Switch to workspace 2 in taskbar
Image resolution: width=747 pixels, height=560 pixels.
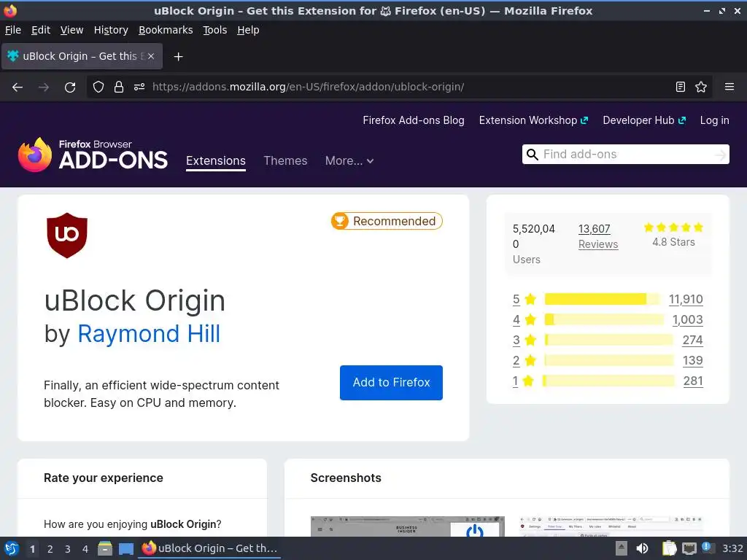point(50,549)
